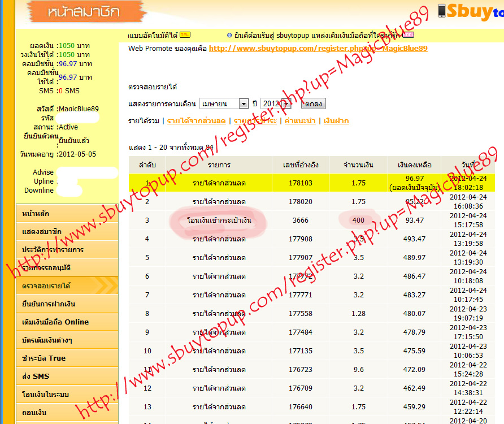Viewport: 504px width, 424px height.
Task: Click reference number 178020
Action: tap(301, 202)
